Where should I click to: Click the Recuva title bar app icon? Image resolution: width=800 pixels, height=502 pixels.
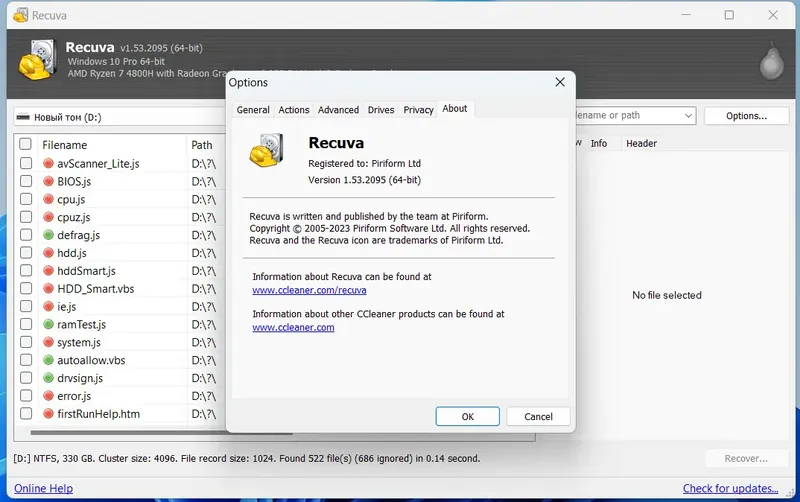[20, 15]
